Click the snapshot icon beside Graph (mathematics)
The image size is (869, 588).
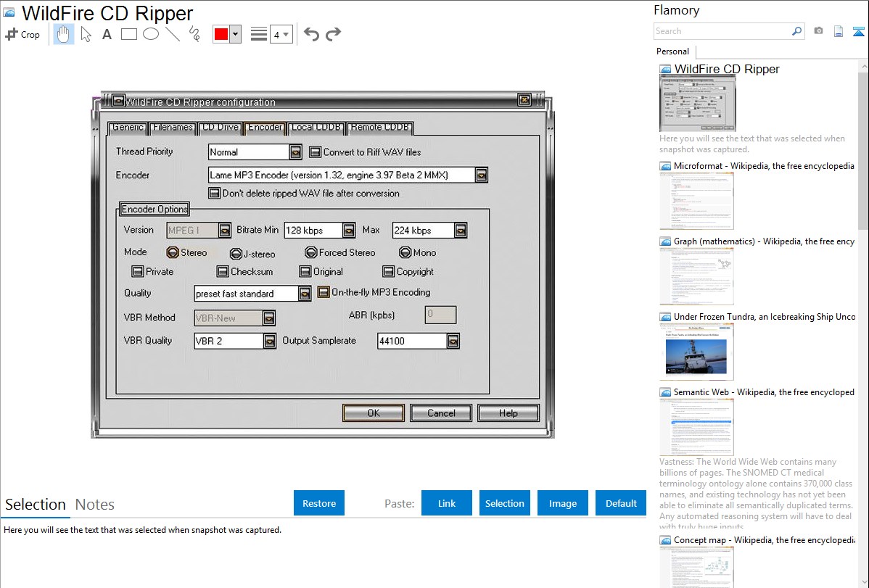665,241
